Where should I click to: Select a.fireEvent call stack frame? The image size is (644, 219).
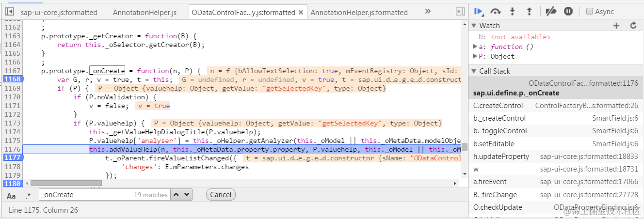click(x=556, y=182)
